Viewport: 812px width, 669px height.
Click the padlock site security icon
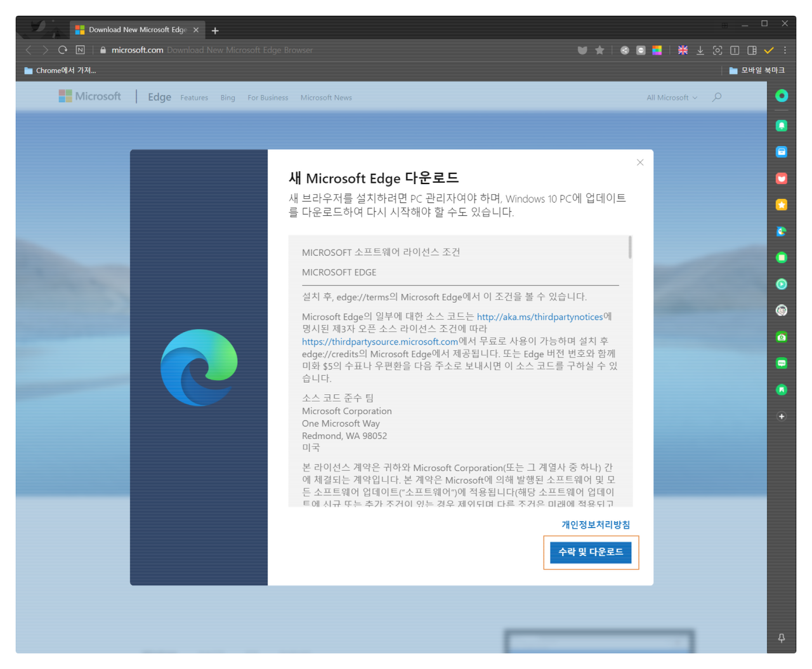pyautogui.click(x=103, y=50)
